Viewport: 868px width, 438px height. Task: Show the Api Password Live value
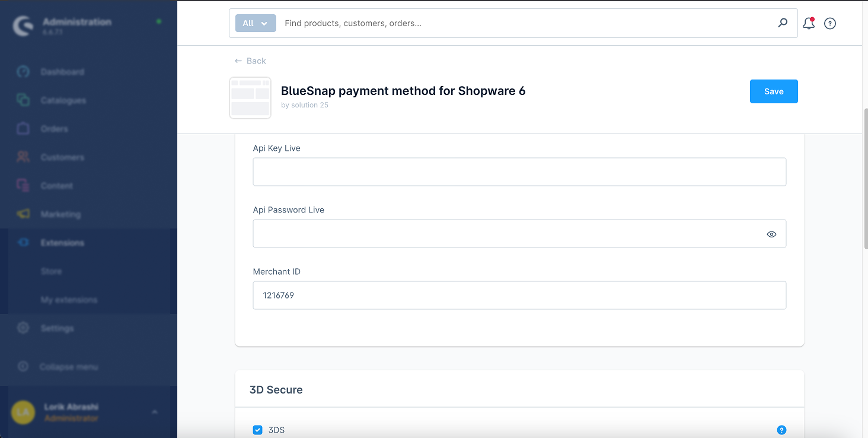pos(771,234)
